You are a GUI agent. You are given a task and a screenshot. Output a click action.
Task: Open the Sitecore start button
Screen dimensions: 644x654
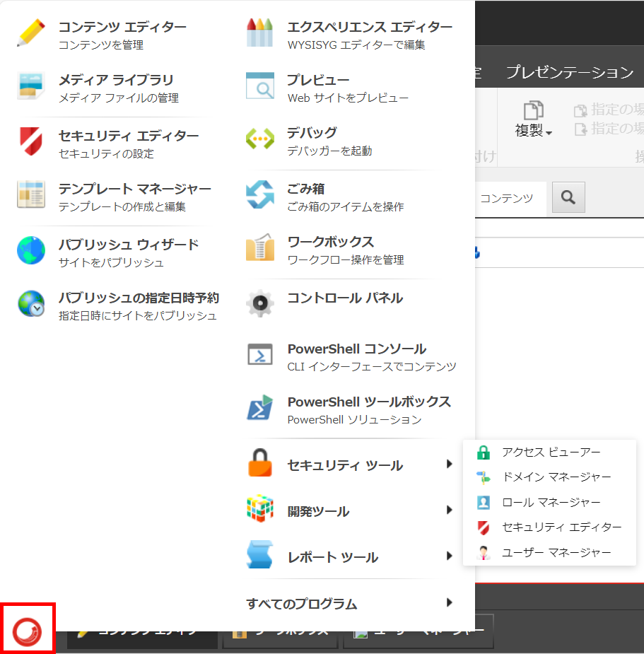click(28, 628)
